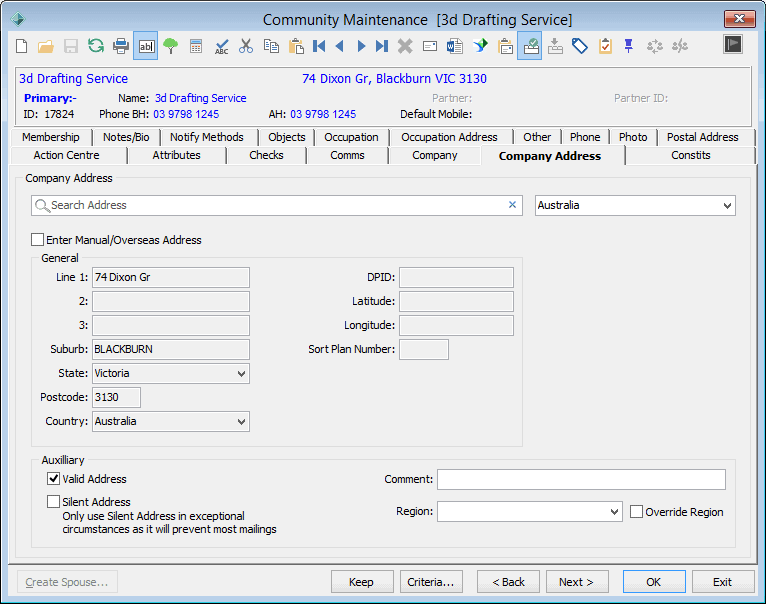Check the Override Region box
This screenshot has height=604, width=766.
pyautogui.click(x=636, y=512)
